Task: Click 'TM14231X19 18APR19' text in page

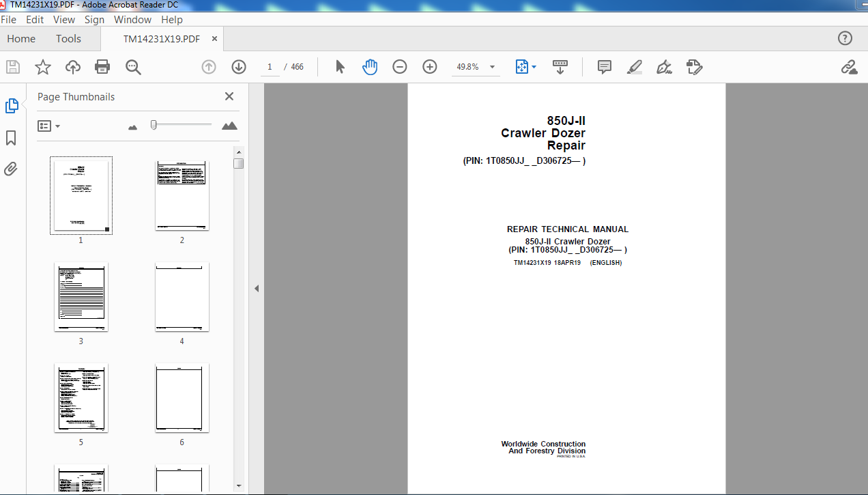Action: tap(547, 263)
